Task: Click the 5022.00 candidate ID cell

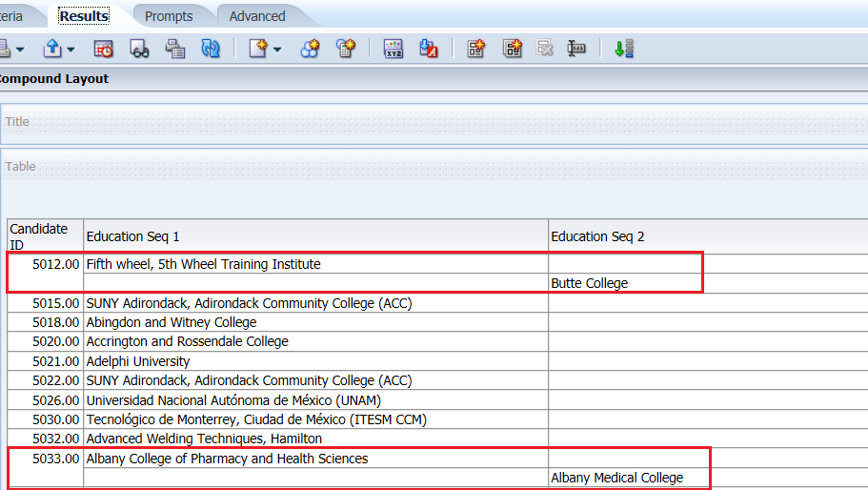Action: (x=46, y=380)
